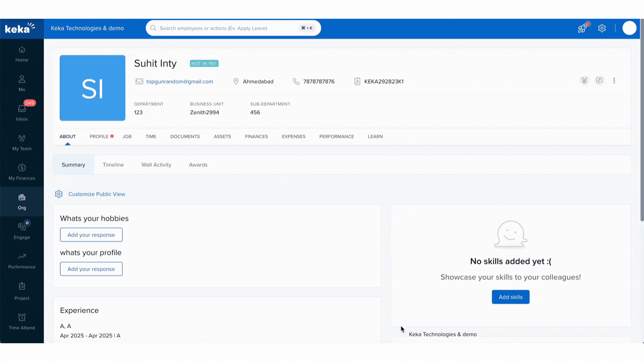Go to My Team section
Screen dimensions: 644x362
pyautogui.click(x=22, y=142)
